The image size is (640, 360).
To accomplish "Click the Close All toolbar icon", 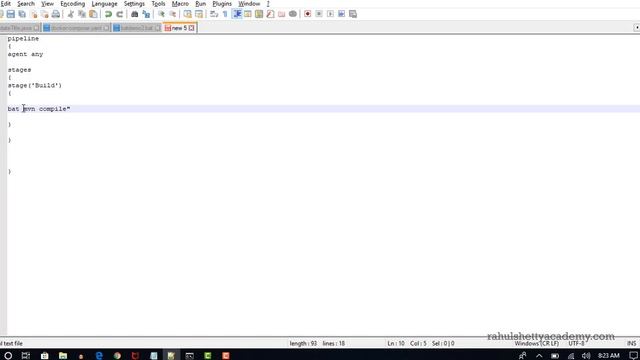I will coord(44,14).
